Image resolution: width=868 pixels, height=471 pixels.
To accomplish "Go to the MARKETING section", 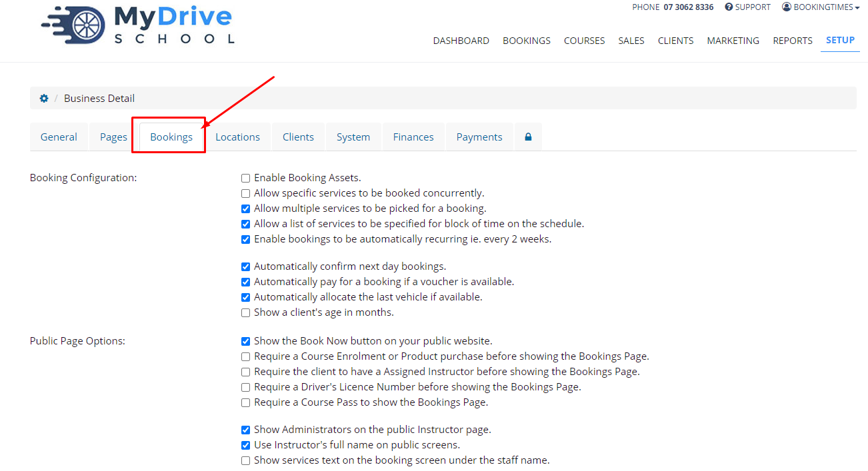I will click(733, 41).
